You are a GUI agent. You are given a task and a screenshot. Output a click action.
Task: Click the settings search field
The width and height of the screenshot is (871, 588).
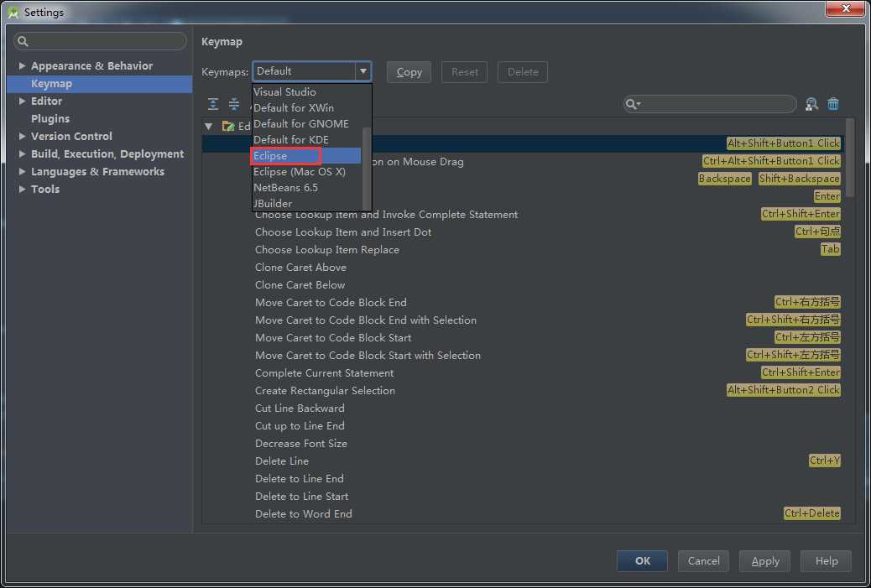click(100, 41)
